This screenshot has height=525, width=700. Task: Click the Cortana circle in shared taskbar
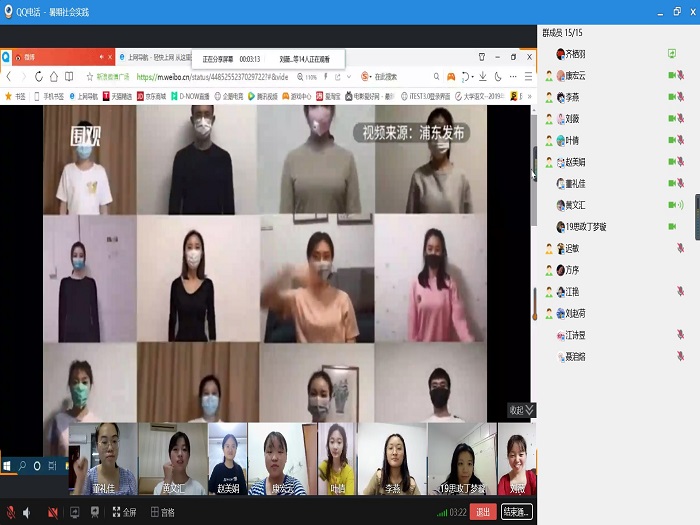[37, 466]
